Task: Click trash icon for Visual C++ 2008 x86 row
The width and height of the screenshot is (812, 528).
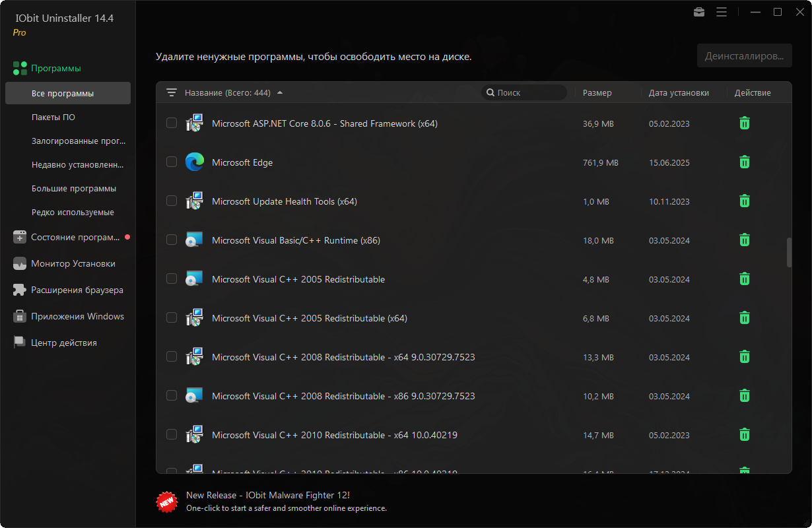Action: 744,395
